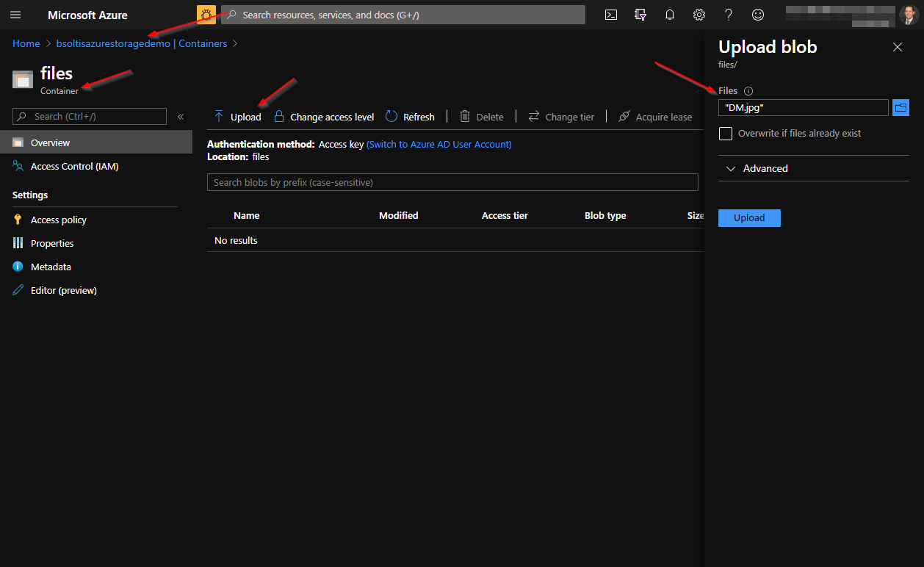This screenshot has height=567, width=924.
Task: Click the Files info tooltip icon
Action: tap(748, 91)
